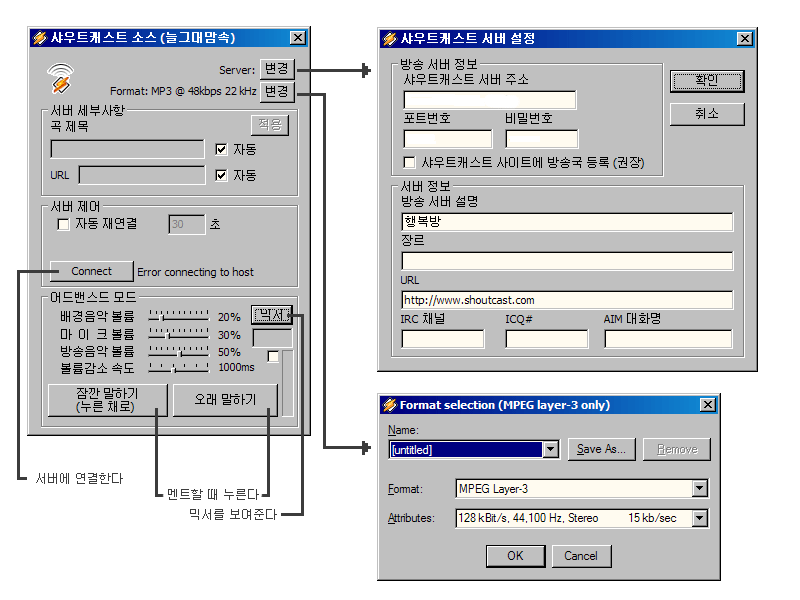Click the Error connecting to host status text
Viewport: 800px width, 600px height.
(195, 272)
